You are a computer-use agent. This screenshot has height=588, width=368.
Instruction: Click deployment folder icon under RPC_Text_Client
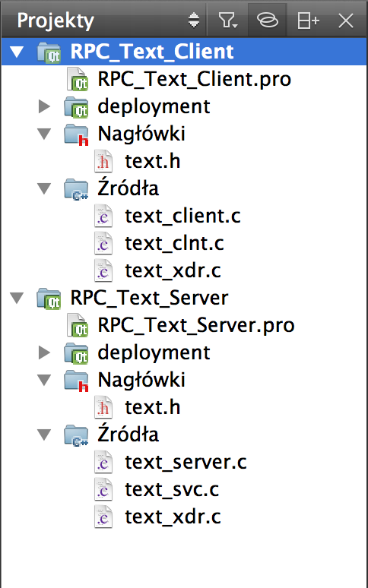tap(76, 107)
